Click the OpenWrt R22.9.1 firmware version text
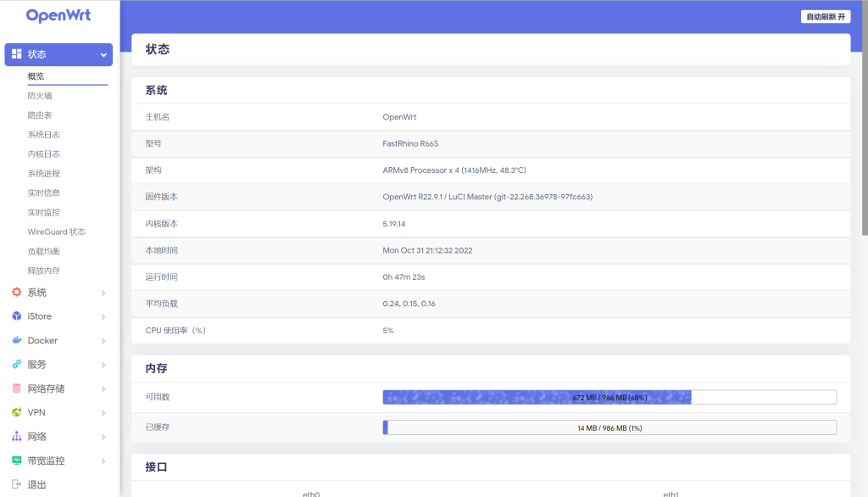Image resolution: width=868 pixels, height=497 pixels. tap(487, 197)
